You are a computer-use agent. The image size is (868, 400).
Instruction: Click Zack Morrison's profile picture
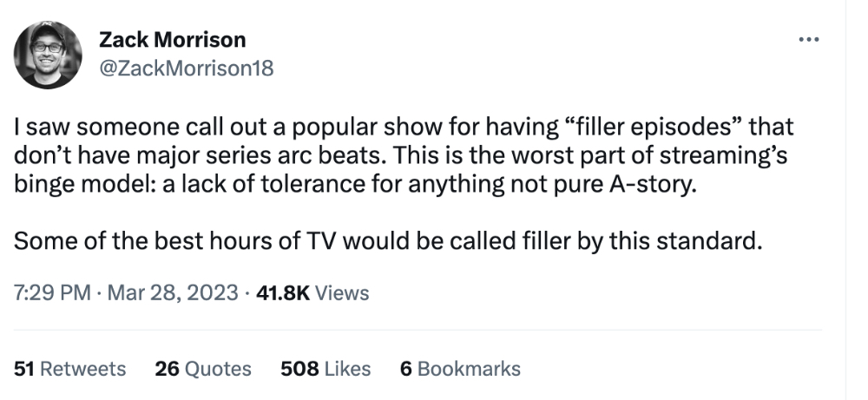click(x=48, y=55)
